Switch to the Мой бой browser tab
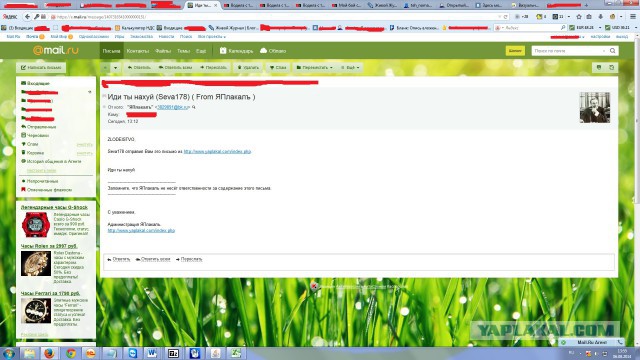The image size is (640, 360). tap(346, 5)
